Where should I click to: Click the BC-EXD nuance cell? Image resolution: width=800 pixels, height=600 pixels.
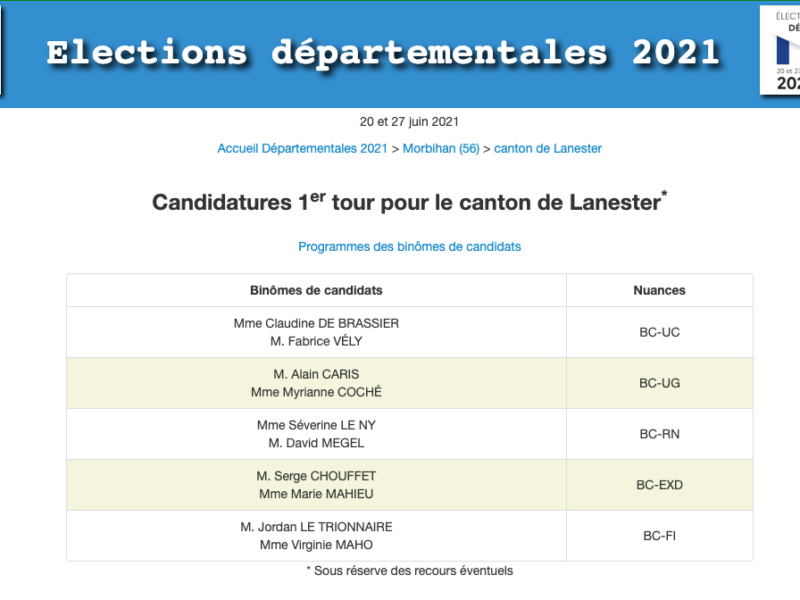[659, 485]
